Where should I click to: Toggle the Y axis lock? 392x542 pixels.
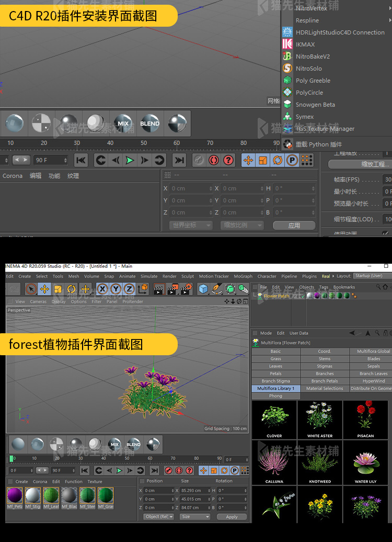116,289
